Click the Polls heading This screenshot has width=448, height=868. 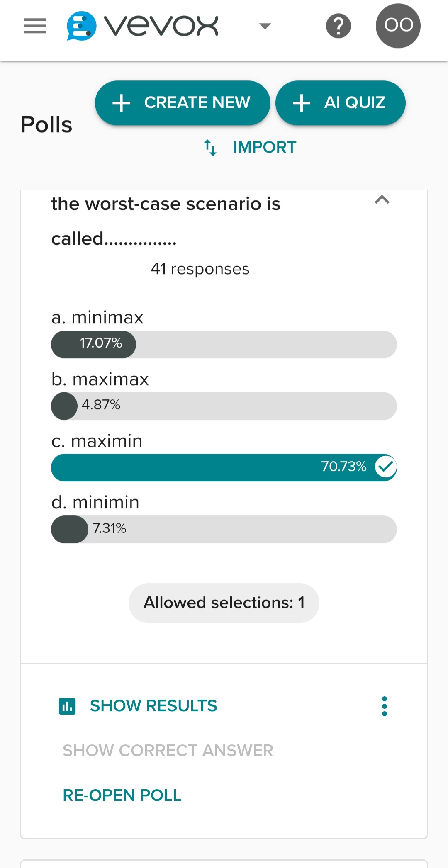click(x=46, y=123)
